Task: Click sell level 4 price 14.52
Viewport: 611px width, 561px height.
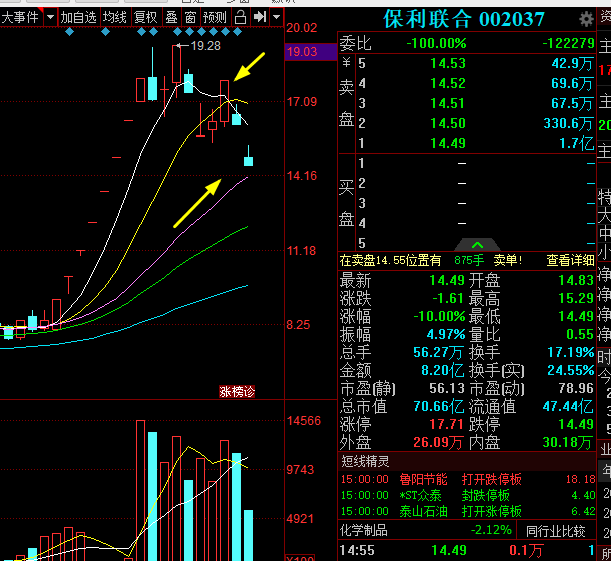Action: coord(448,83)
